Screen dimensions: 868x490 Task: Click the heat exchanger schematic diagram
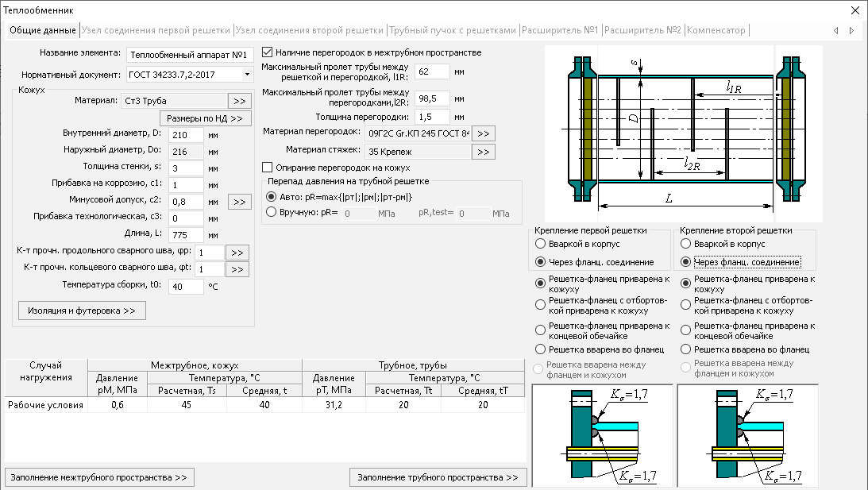[x=684, y=133]
